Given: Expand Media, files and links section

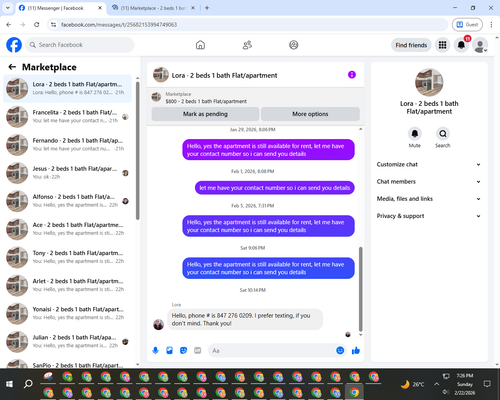Looking at the screenshot, I should tap(429, 199).
